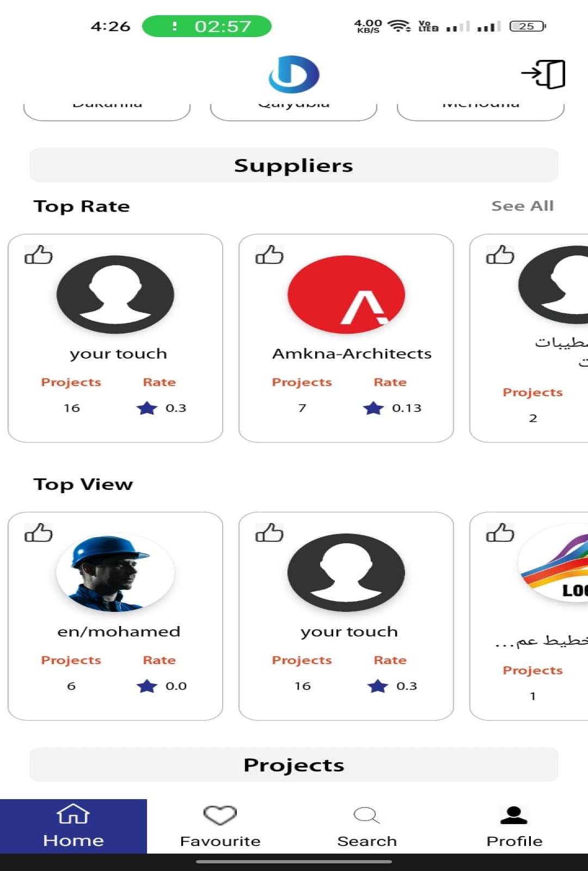This screenshot has height=871, width=588.
Task: Like the en/mohamed supplier card
Action: pyautogui.click(x=39, y=532)
